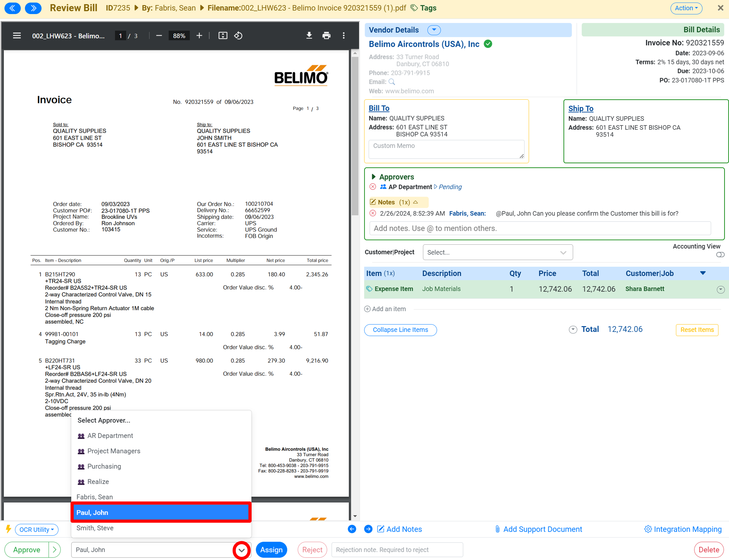Select Project Managers approver option
This screenshot has width=729, height=560.
coord(161,451)
